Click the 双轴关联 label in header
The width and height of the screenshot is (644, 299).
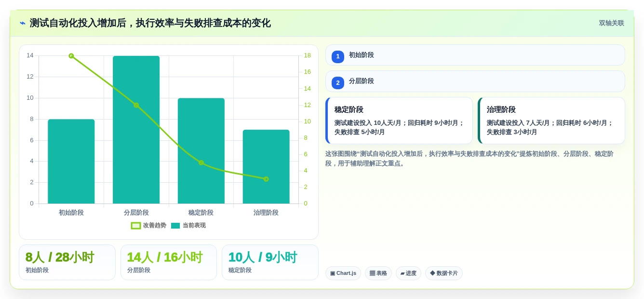point(611,23)
